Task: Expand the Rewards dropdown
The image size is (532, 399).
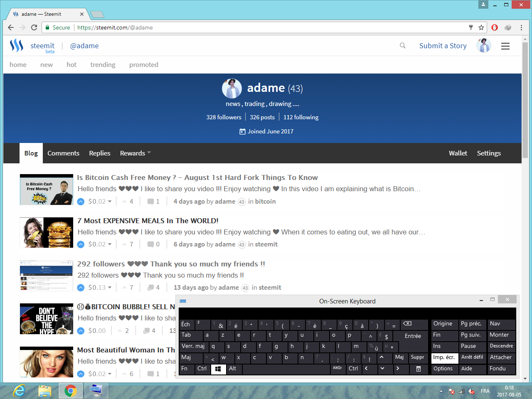Action: coord(135,153)
